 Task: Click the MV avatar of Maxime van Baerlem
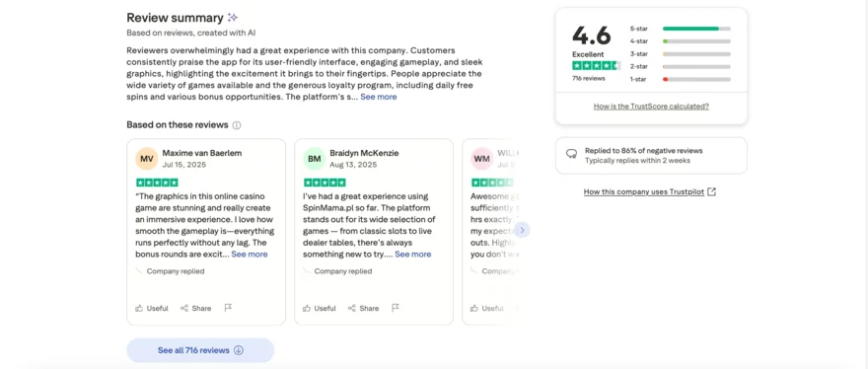(x=147, y=159)
